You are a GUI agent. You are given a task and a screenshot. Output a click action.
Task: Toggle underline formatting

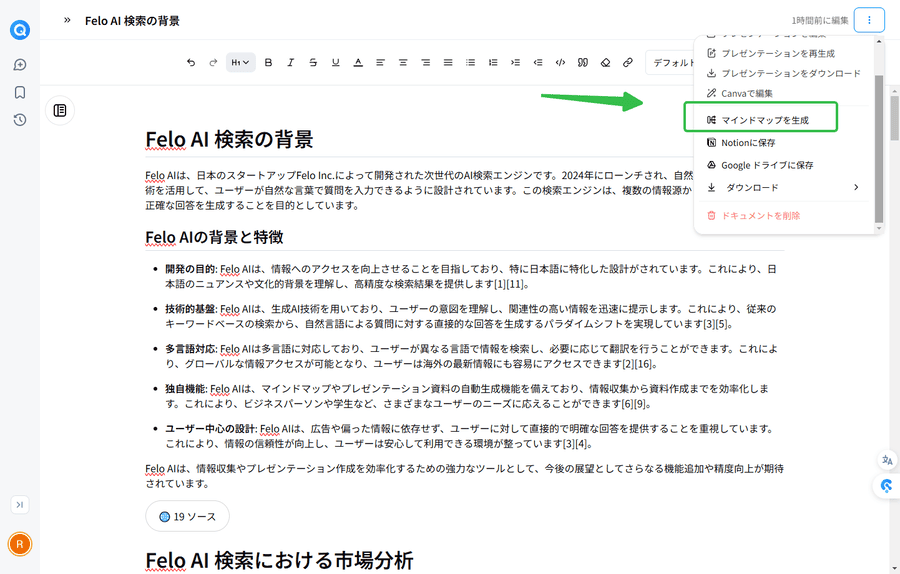(336, 63)
